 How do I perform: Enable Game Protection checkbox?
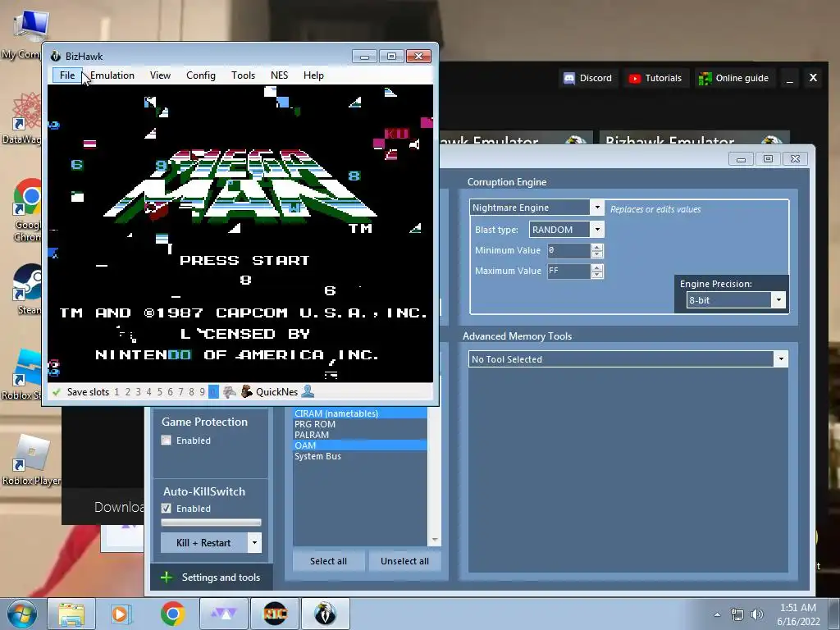(x=166, y=441)
